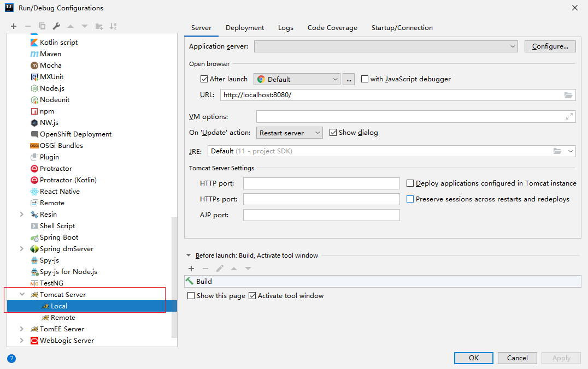Screen dimensions: 588x369
Task: Check Preserve sessions across restarts and redeploys
Action: (x=410, y=199)
